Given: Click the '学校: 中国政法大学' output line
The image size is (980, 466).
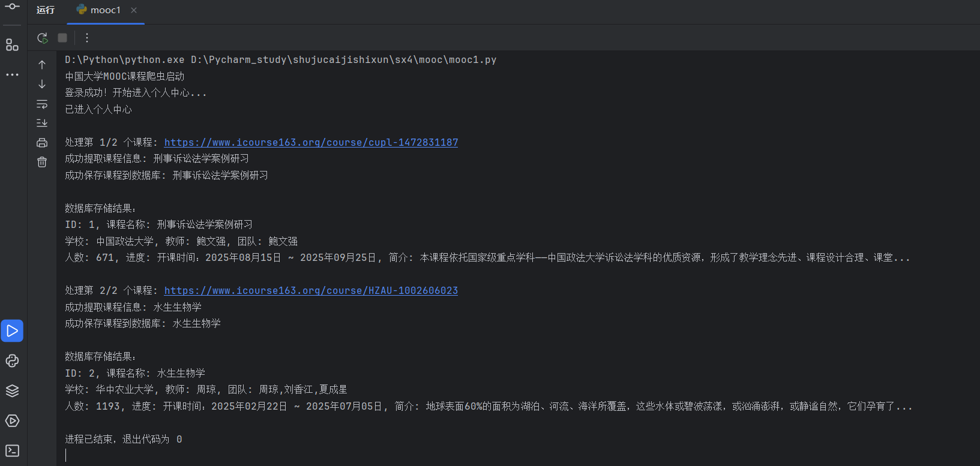Looking at the screenshot, I should pyautogui.click(x=181, y=241).
